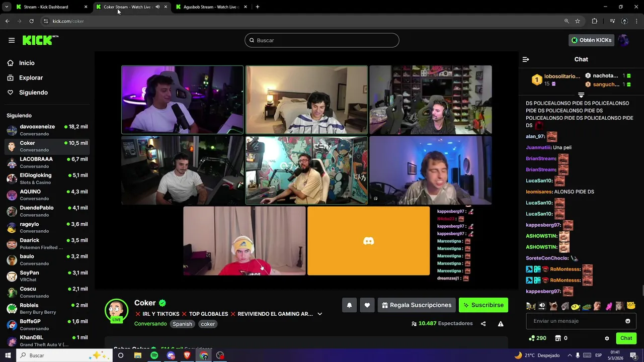The image size is (644, 362).
Task: Reload the page
Action: (31, 21)
